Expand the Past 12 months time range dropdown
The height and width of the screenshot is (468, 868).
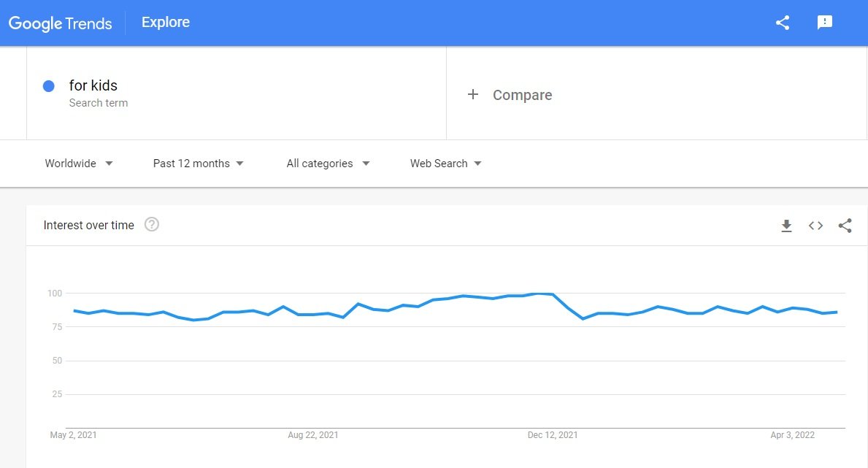tap(198, 164)
